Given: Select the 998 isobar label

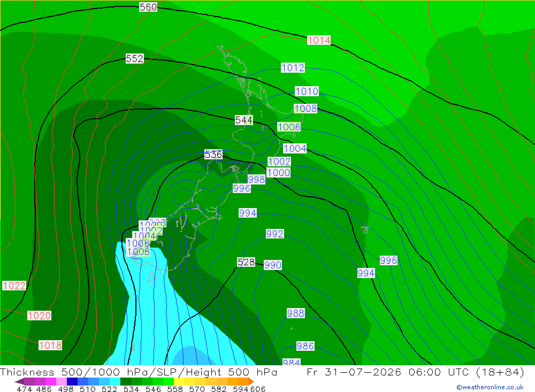Looking at the screenshot, I should 257,179.
